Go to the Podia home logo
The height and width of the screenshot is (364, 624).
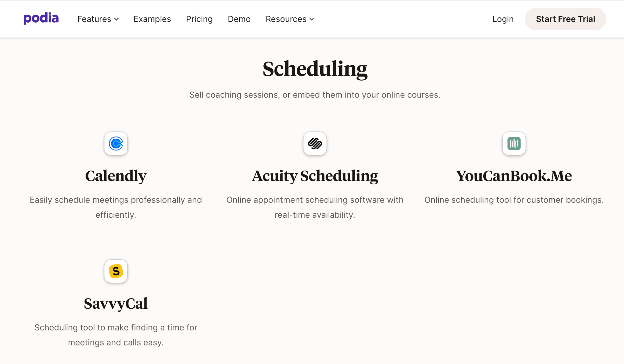click(41, 18)
